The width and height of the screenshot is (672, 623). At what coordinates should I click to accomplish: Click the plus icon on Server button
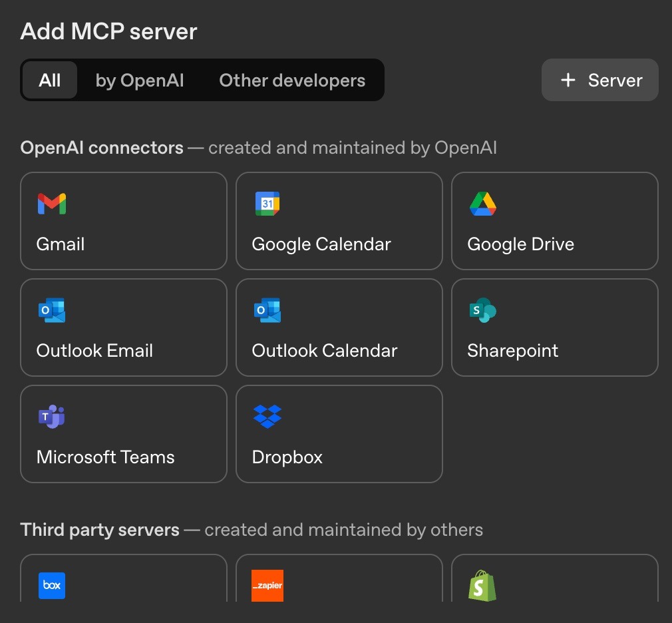tap(568, 80)
